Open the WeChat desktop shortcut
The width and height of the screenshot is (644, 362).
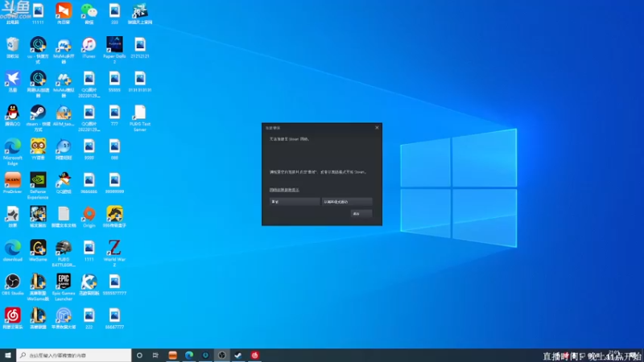pos(89,13)
